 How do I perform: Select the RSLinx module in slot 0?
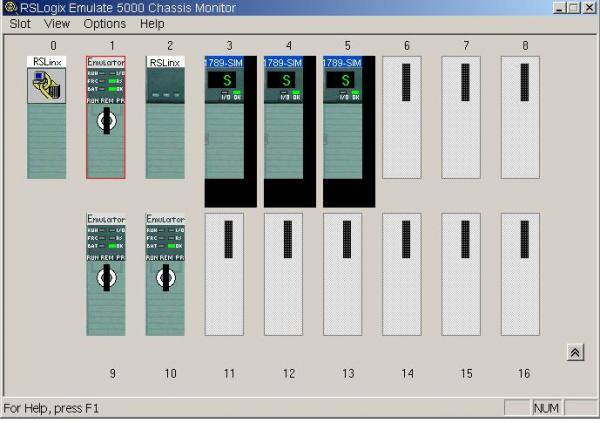(x=47, y=117)
